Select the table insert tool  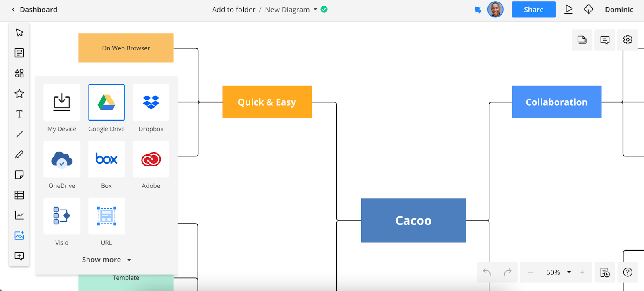19,195
